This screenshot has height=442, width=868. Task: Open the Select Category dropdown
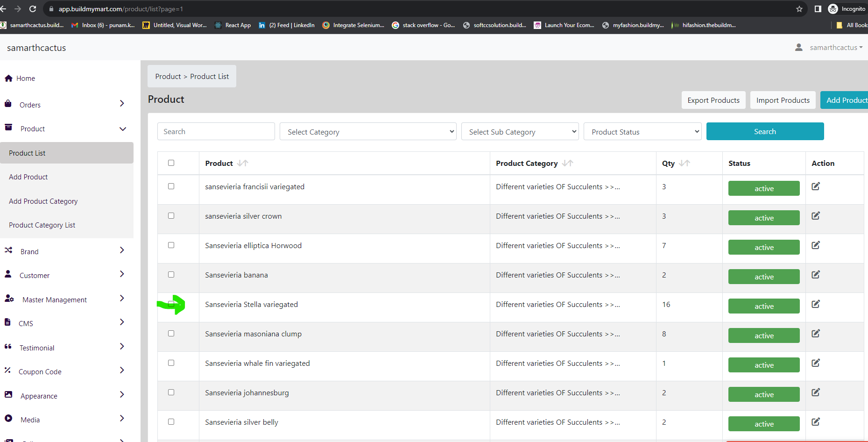tap(368, 132)
